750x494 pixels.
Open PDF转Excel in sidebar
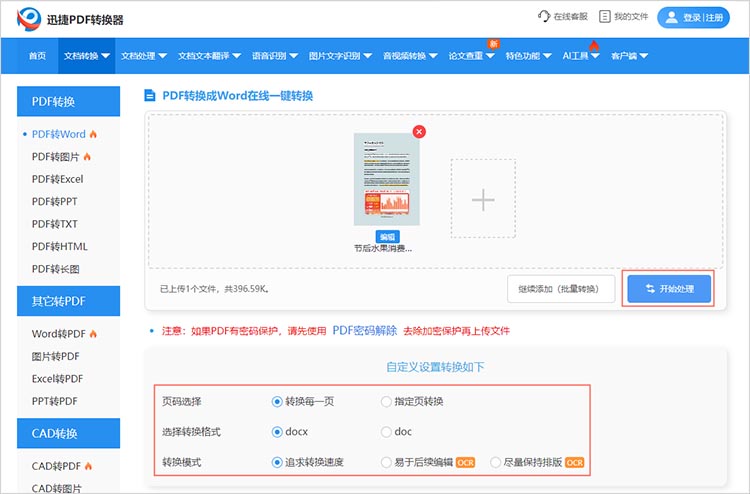57,179
